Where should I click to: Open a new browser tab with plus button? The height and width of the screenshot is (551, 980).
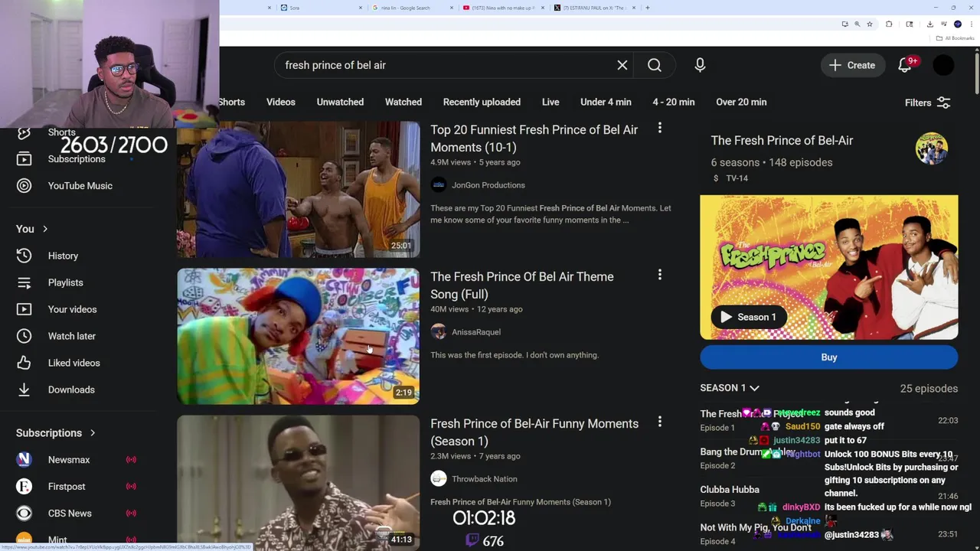pos(648,8)
